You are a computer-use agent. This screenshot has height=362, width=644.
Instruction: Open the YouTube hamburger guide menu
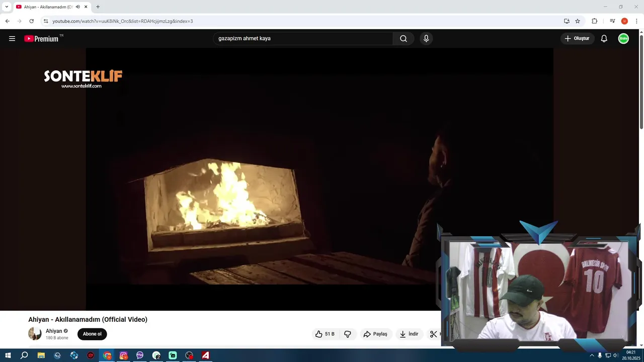[x=12, y=39]
